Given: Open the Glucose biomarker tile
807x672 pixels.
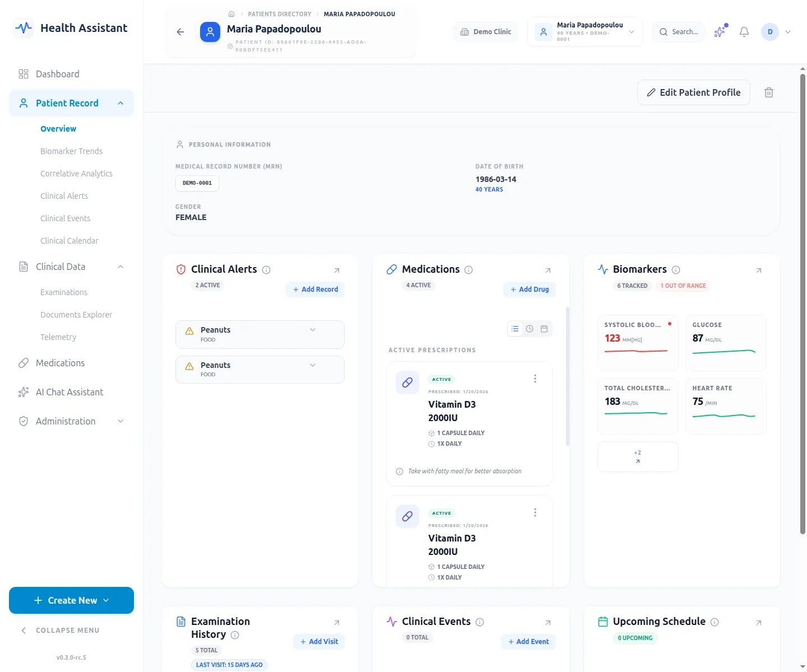Looking at the screenshot, I should click(726, 343).
